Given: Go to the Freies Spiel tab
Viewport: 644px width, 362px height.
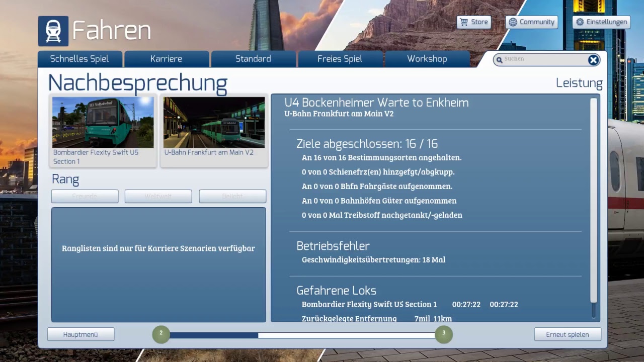Looking at the screenshot, I should pos(340,59).
